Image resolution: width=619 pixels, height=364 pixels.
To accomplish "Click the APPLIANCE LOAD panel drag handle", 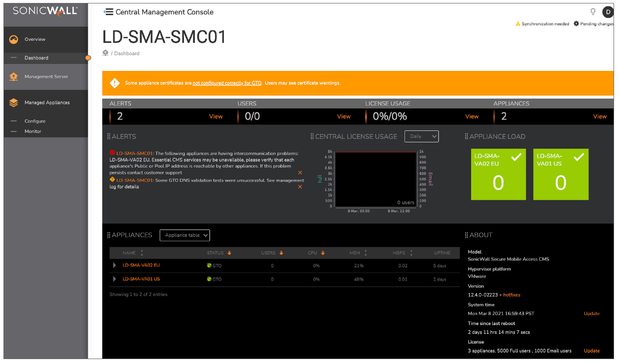I will pos(466,136).
